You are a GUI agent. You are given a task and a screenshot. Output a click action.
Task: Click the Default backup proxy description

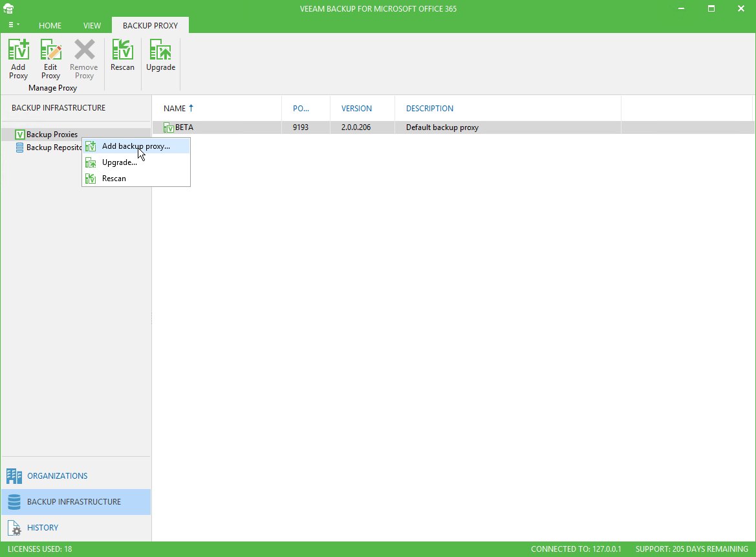pos(442,127)
